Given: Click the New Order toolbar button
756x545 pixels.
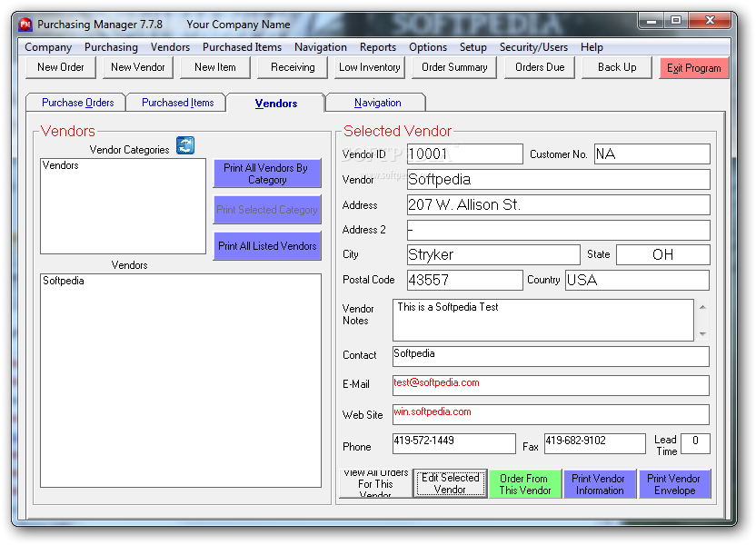Looking at the screenshot, I should coord(61,67).
